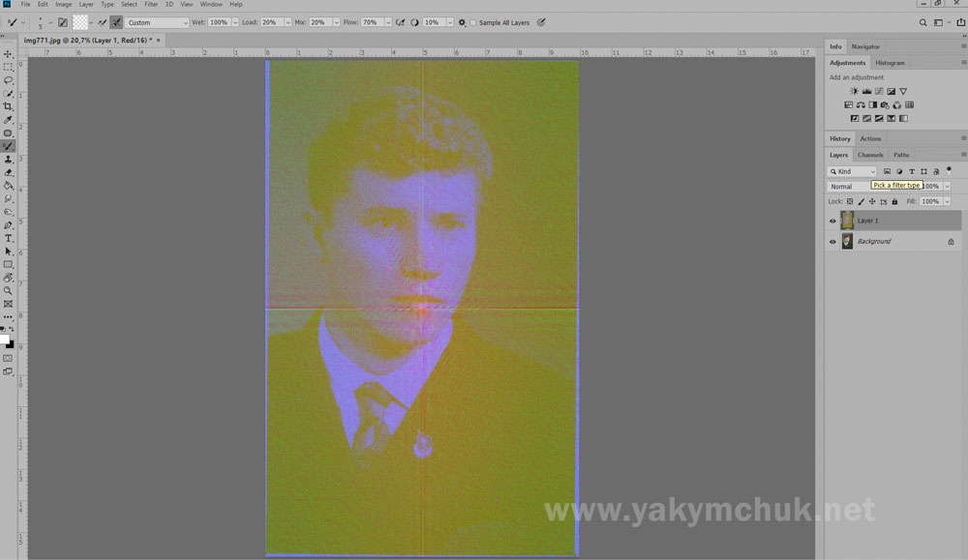Open Kind layer filter dropdown
Image resolution: width=968 pixels, height=560 pixels.
point(851,171)
